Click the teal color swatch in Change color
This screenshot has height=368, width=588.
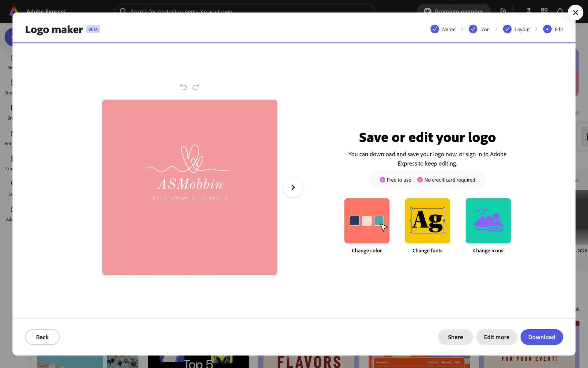(378, 220)
